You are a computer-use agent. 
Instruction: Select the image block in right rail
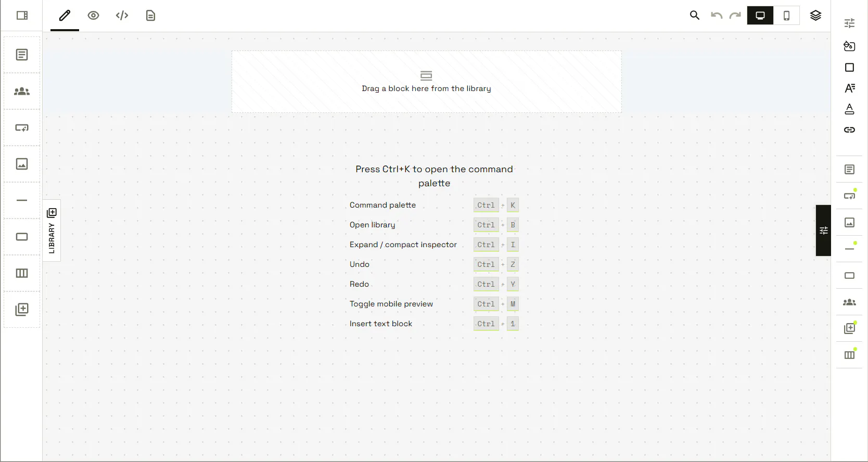[849, 223]
